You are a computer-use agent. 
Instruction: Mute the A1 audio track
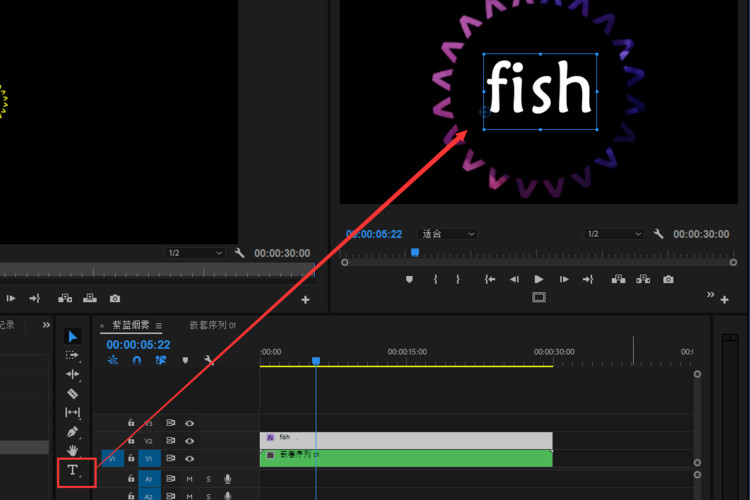[x=189, y=479]
